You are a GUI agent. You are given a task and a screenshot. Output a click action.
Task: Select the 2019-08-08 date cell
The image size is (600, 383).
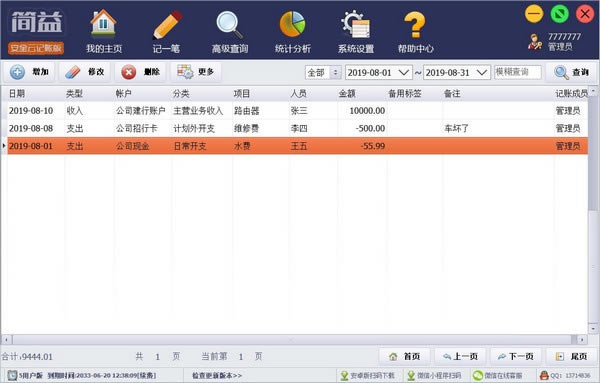[31, 129]
